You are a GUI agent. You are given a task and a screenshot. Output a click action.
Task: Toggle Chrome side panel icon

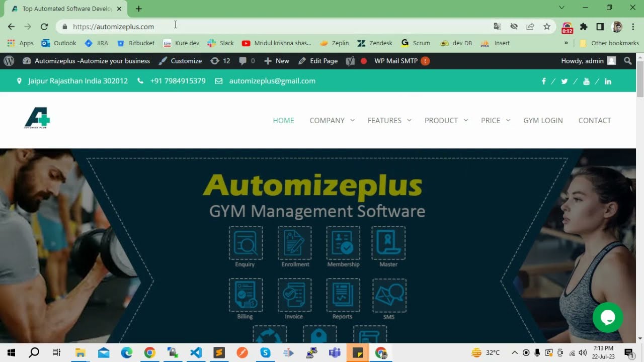pos(600,27)
